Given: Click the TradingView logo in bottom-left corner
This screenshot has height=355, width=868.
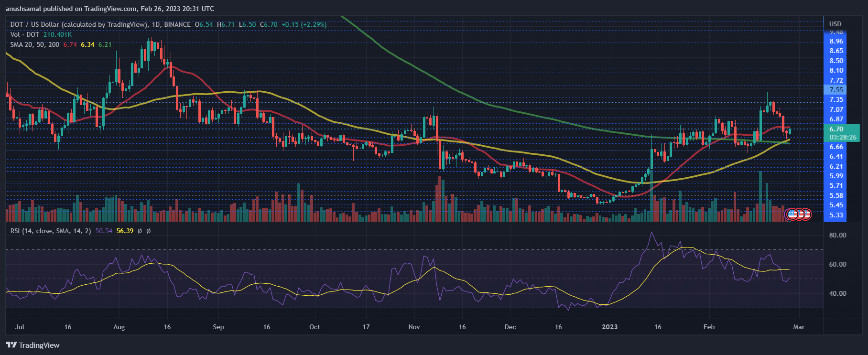Looking at the screenshot, I should (x=33, y=345).
